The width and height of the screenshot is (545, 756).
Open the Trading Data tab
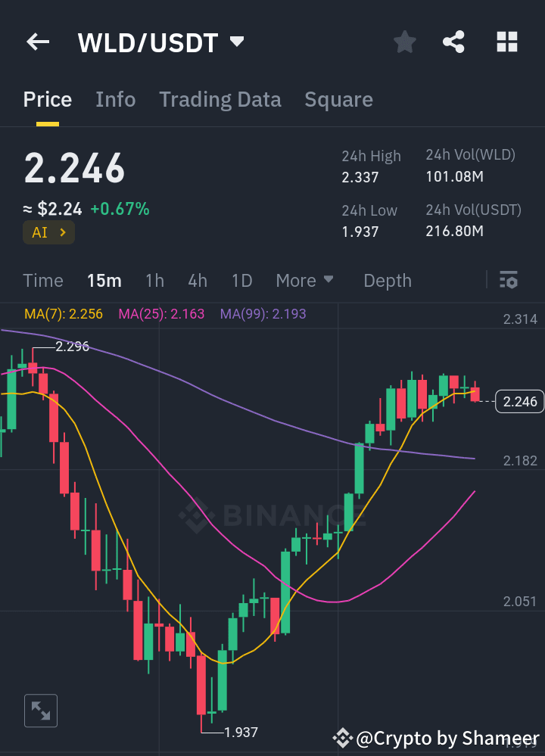tap(220, 99)
